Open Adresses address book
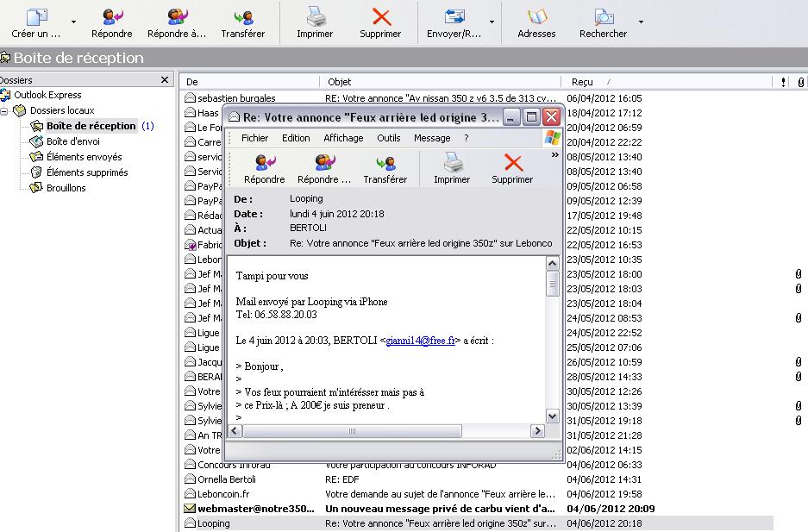Viewport: 808px width, 532px height. pyautogui.click(x=536, y=17)
